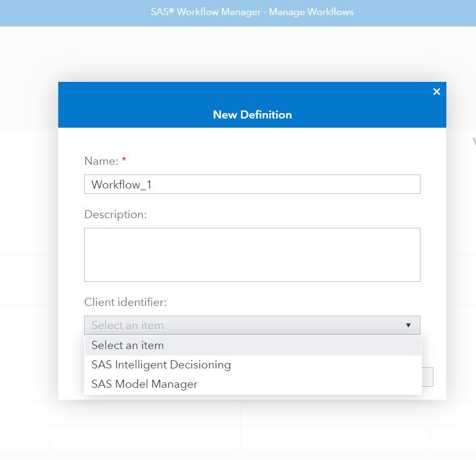Click the Client identifier: label

point(126,302)
